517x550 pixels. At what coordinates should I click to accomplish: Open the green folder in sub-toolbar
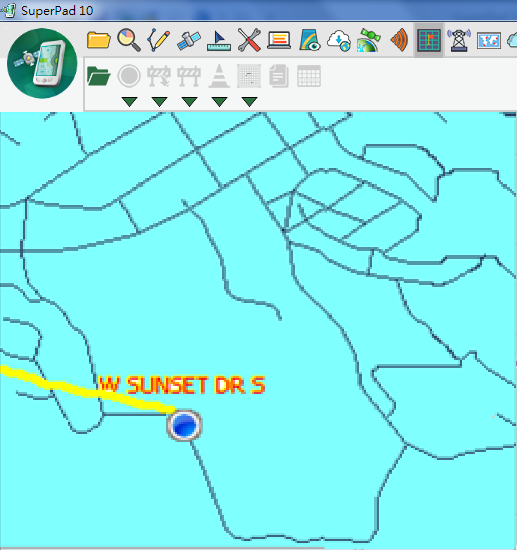(x=99, y=76)
